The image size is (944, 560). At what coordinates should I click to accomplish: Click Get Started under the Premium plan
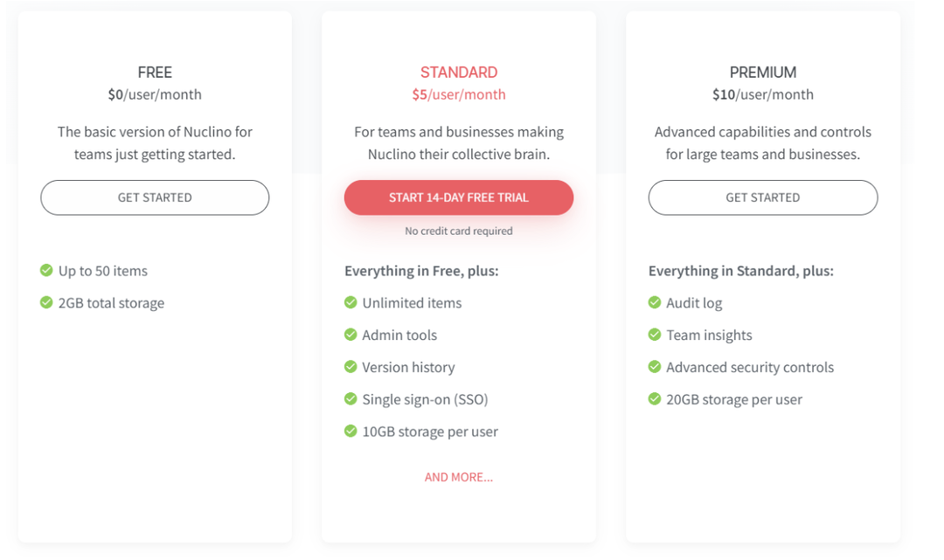(763, 197)
